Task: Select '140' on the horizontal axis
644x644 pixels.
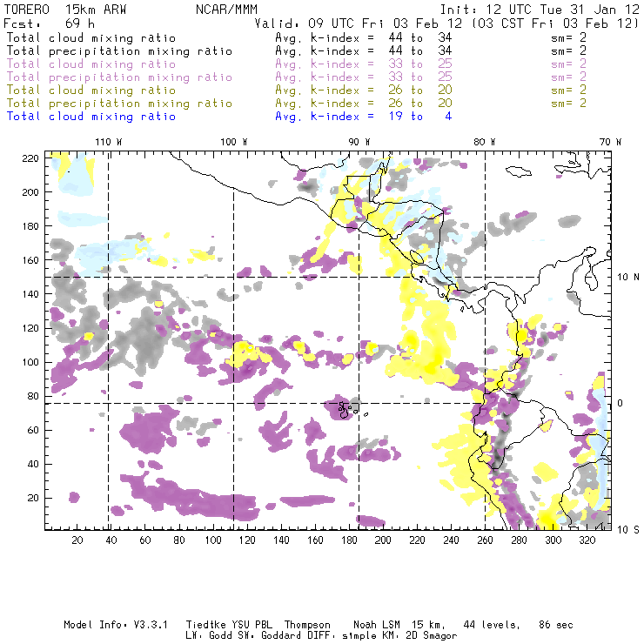Action: click(x=281, y=540)
